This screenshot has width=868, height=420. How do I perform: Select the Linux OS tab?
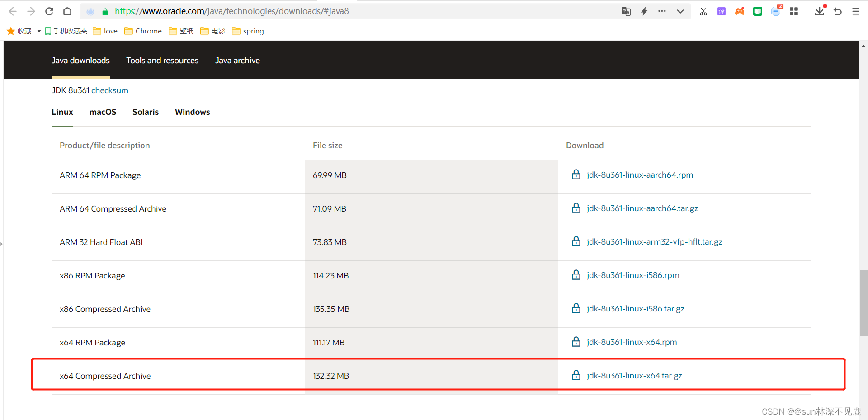coord(62,112)
